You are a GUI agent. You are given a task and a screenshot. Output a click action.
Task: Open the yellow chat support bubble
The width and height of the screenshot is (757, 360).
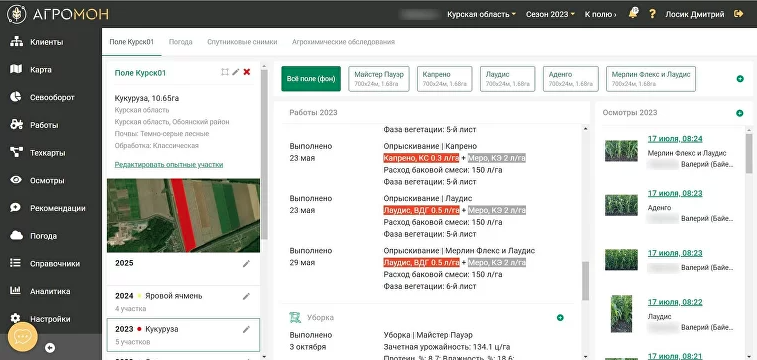tap(22, 336)
